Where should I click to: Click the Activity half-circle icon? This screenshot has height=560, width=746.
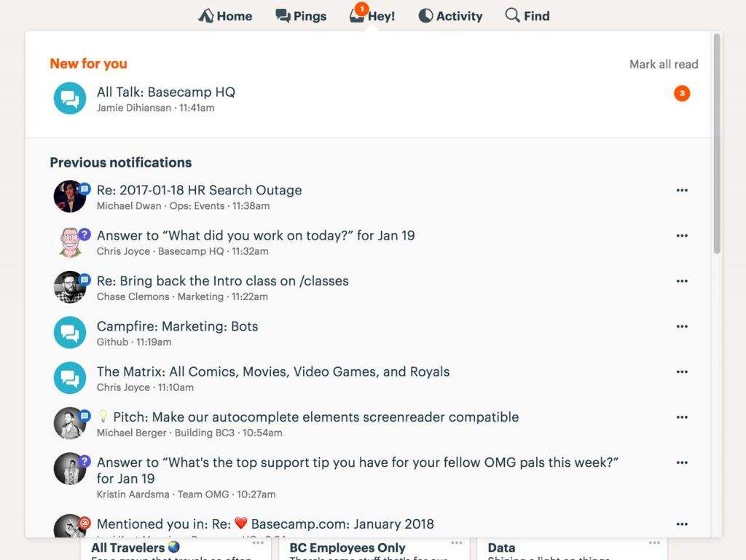425,16
